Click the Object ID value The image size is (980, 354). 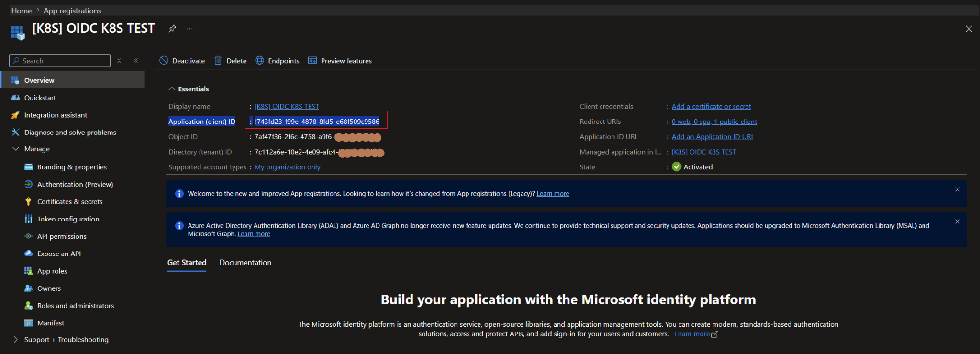[x=318, y=137]
